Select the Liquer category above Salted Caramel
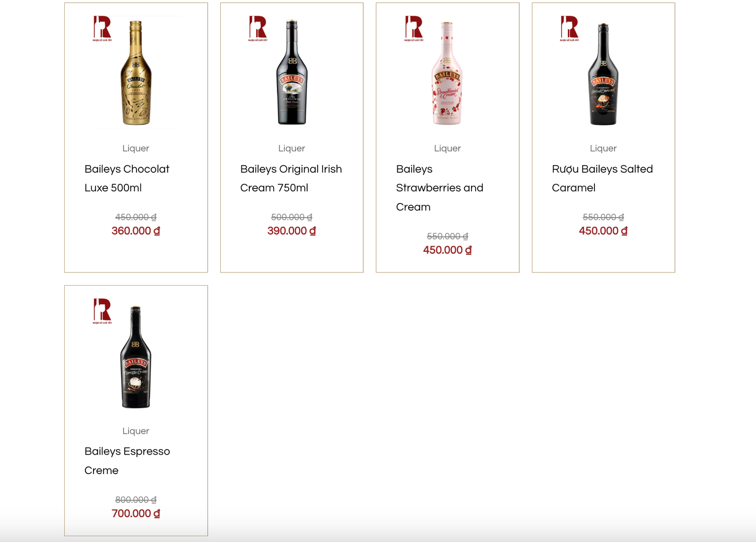 coord(603,148)
